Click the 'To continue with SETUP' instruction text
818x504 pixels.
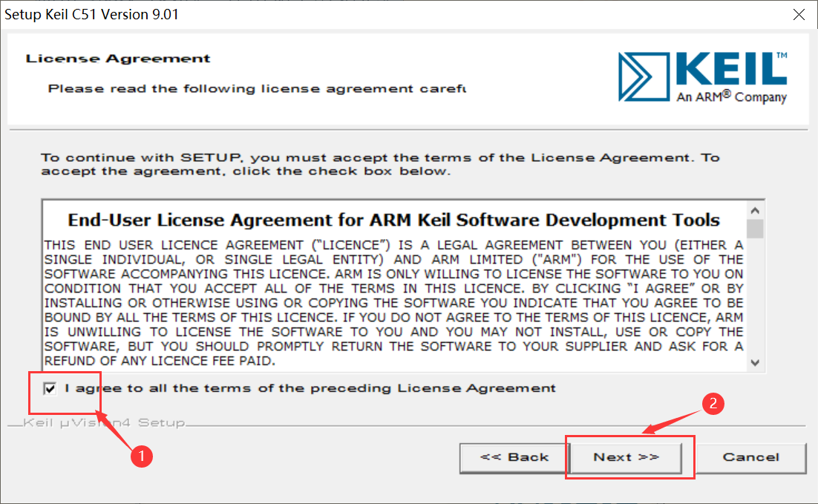380,164
